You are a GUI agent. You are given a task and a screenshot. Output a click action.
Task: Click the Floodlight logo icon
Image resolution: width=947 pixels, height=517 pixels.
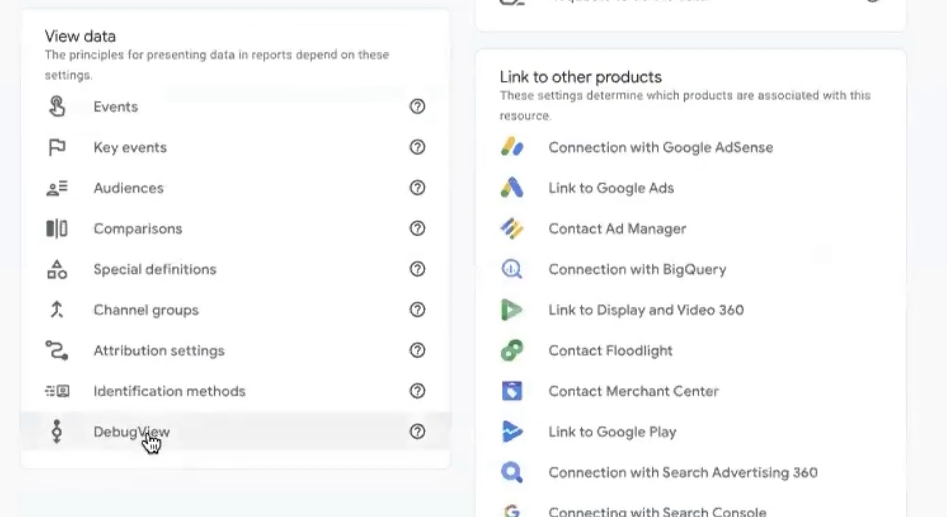512,350
